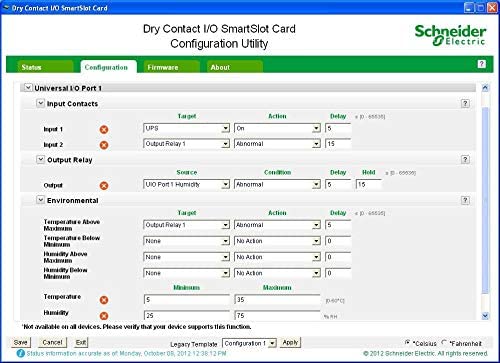500x363 pixels.
Task: Click the Schneider Electric logo
Action: coord(450,35)
